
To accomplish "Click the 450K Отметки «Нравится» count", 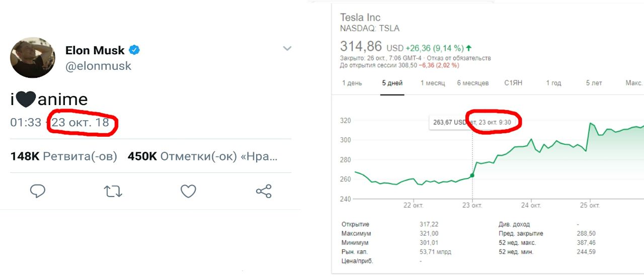I will [202, 156].
